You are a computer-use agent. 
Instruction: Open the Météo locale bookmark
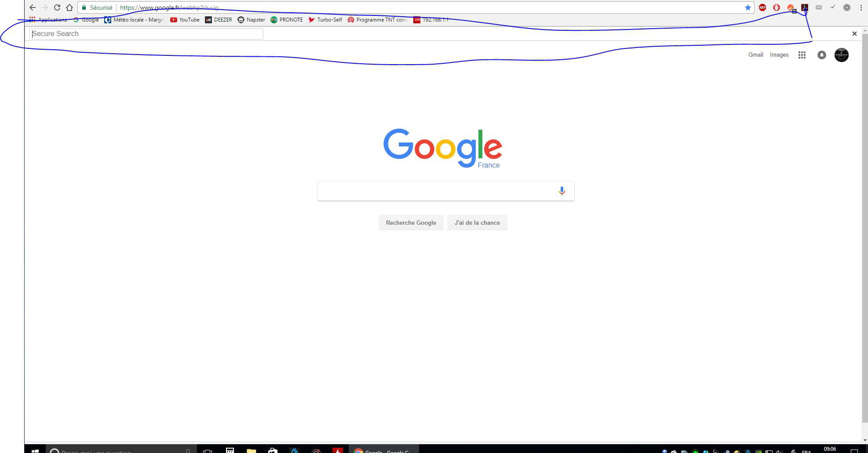point(134,20)
